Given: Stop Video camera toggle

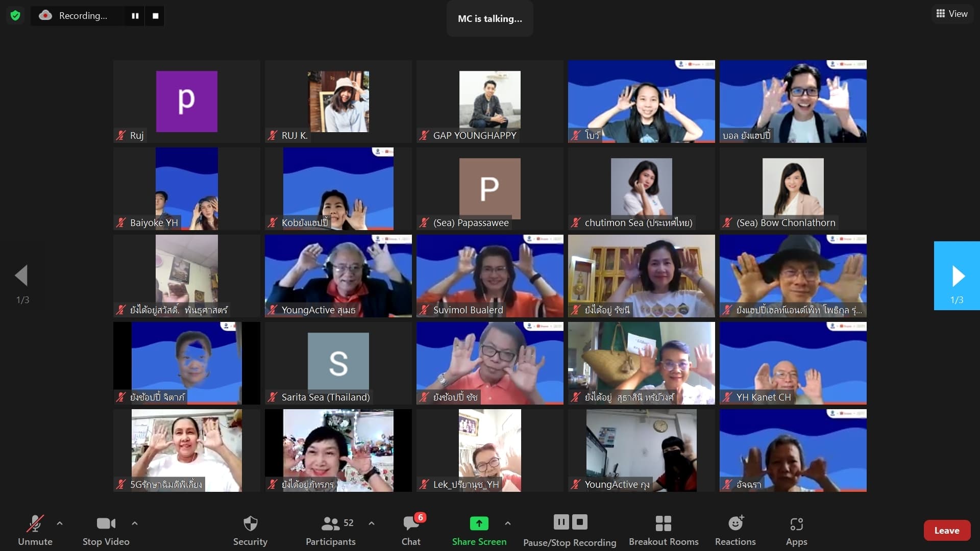Looking at the screenshot, I should (x=106, y=531).
